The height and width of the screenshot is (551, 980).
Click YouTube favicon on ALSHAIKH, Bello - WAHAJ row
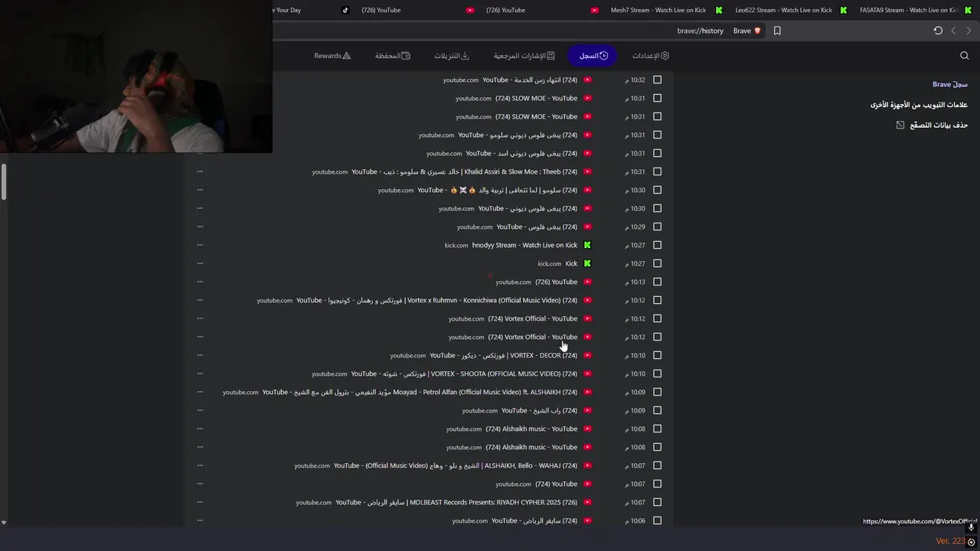[x=587, y=465]
